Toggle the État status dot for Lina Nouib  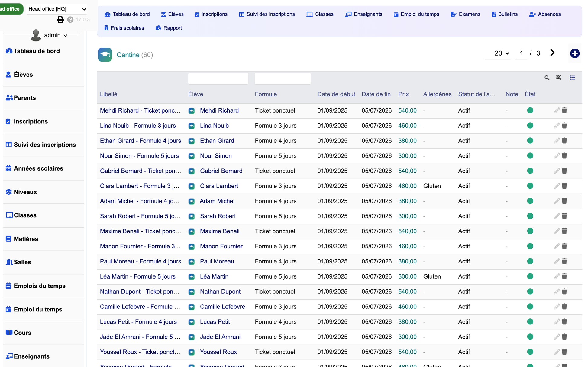pyautogui.click(x=530, y=126)
